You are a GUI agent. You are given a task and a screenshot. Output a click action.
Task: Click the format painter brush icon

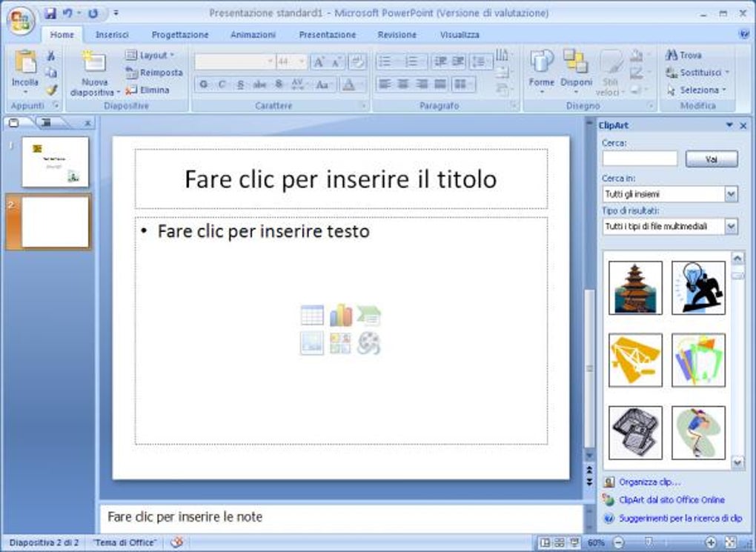pos(51,90)
